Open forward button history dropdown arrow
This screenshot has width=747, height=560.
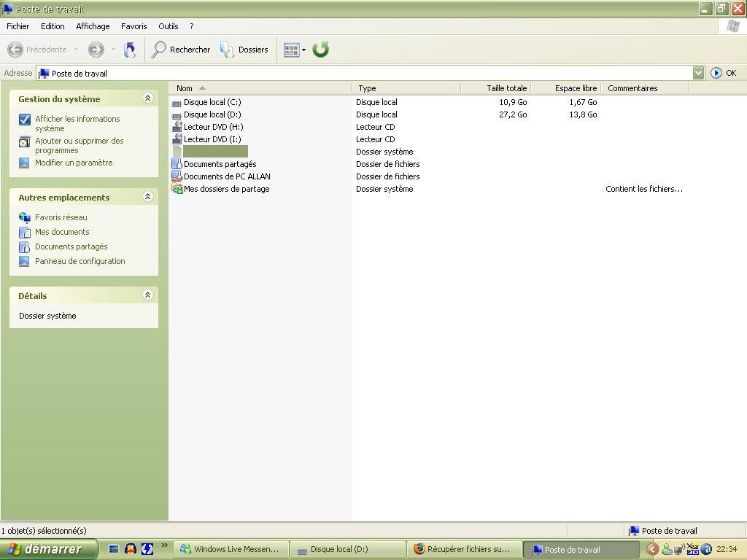113,50
